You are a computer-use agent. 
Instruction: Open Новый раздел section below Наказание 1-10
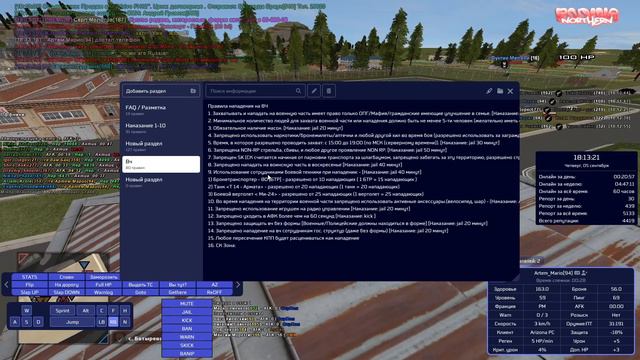[161, 146]
